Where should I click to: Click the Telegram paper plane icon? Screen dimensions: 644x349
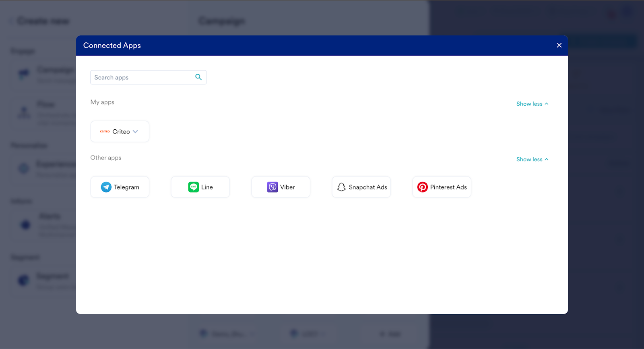[x=106, y=187]
